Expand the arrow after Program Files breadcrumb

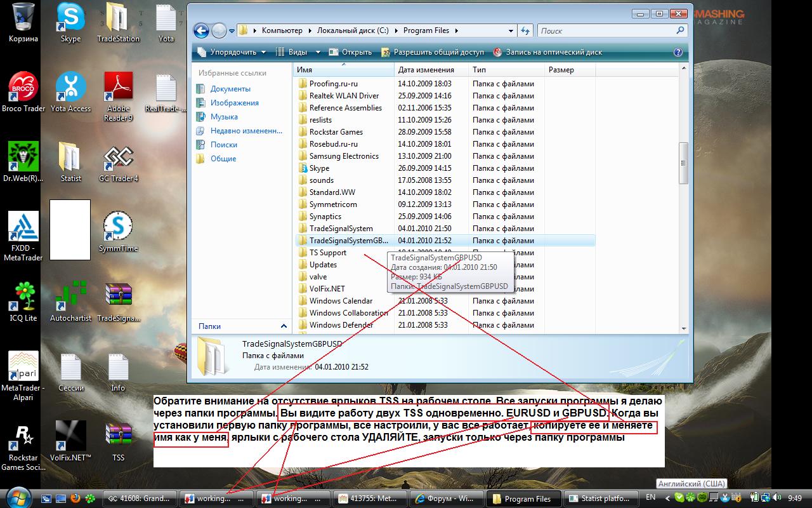(x=455, y=30)
